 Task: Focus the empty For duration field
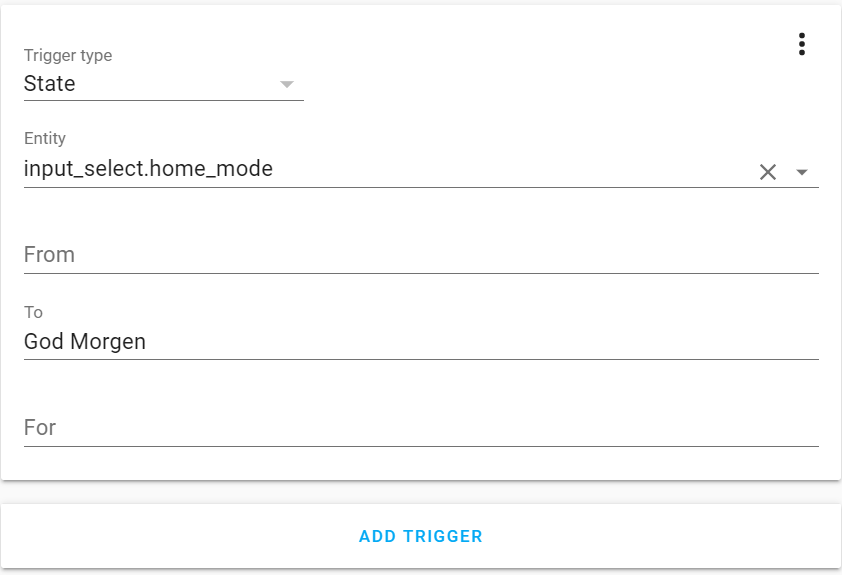(x=420, y=428)
